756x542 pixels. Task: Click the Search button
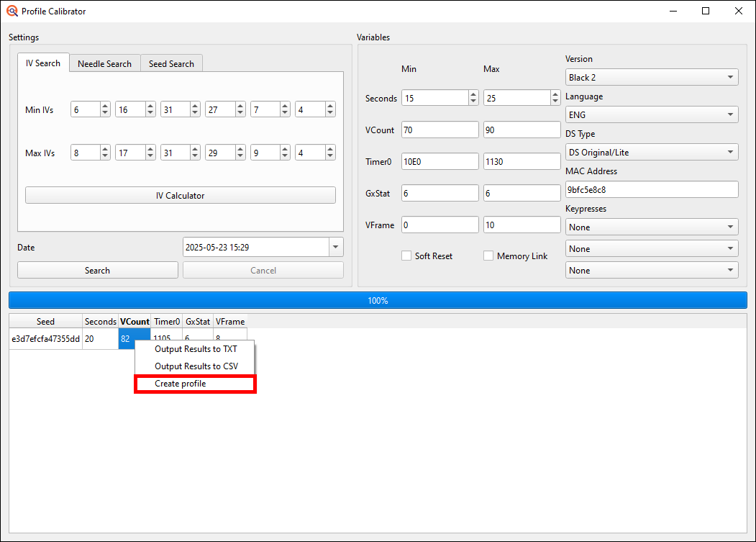point(97,270)
